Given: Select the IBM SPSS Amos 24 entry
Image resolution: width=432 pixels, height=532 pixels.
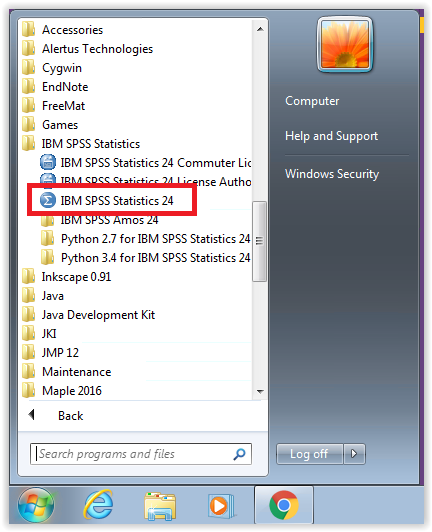Looking at the screenshot, I should click(x=109, y=220).
